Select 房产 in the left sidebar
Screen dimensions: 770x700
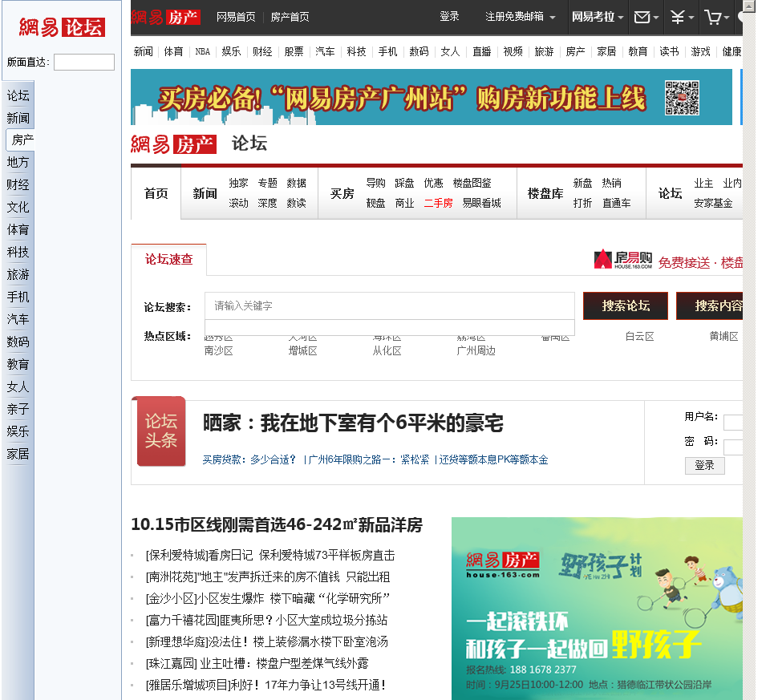coord(22,140)
